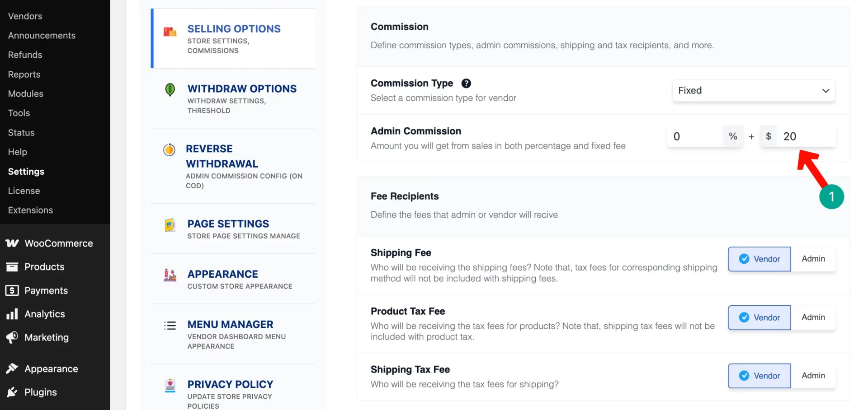Click the Withdraw Options green dollar icon
Image resolution: width=868 pixels, height=410 pixels.
(170, 89)
